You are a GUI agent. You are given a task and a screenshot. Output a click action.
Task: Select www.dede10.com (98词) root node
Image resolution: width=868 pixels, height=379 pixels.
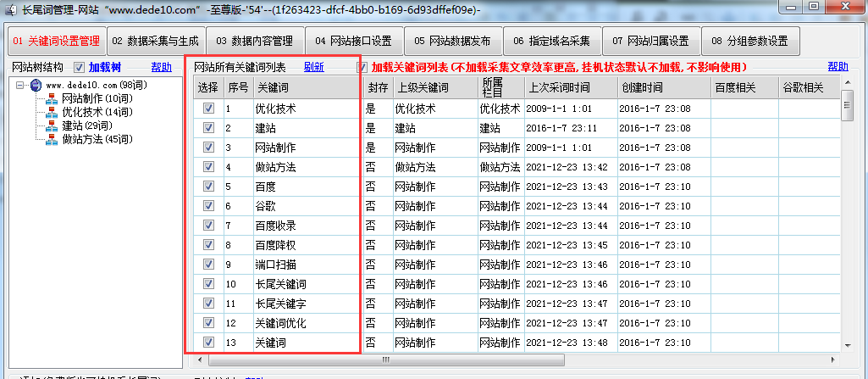(96, 86)
